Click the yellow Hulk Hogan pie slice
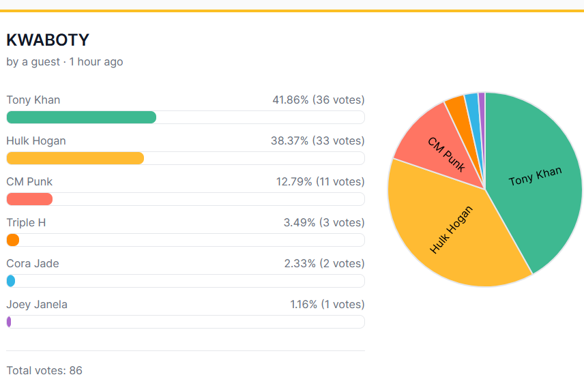This screenshot has width=584, height=392. pyautogui.click(x=450, y=232)
